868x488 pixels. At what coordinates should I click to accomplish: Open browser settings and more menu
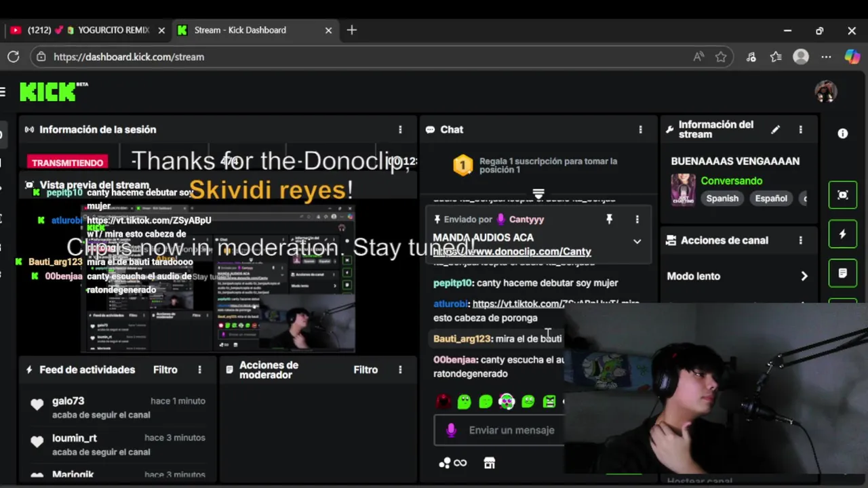(826, 57)
